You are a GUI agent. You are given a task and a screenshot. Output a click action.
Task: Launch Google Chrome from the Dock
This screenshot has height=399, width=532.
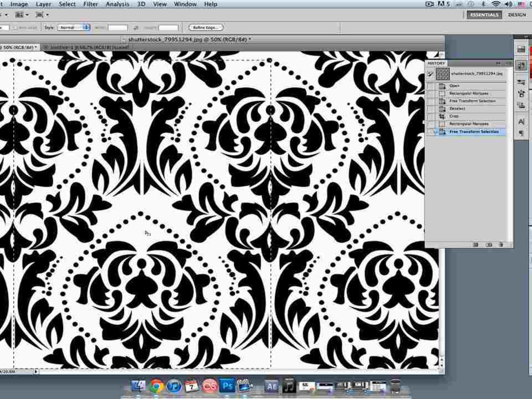click(156, 386)
